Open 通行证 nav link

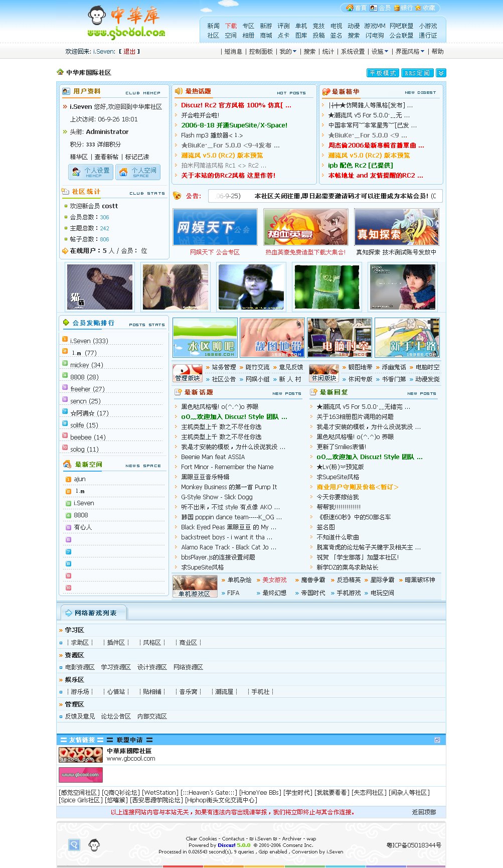coord(428,35)
